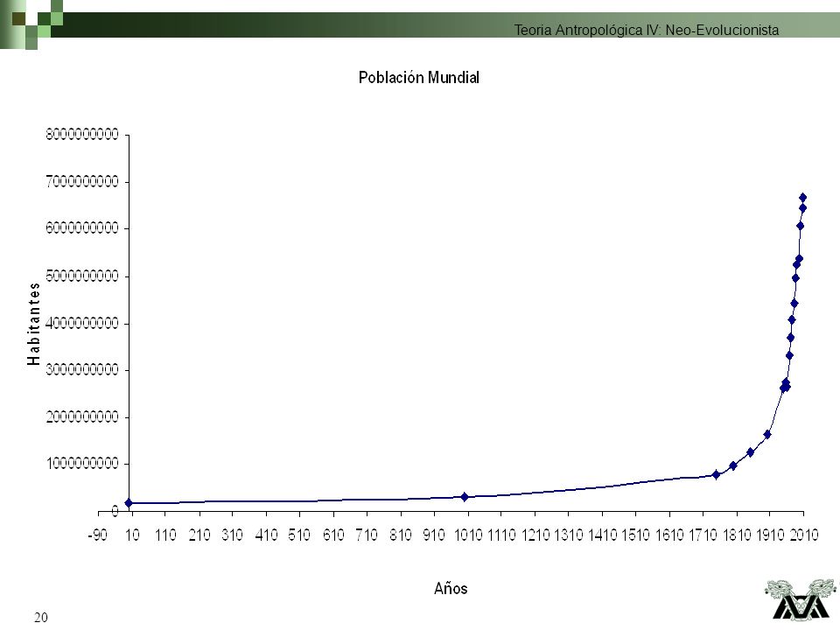The image size is (840, 630).
Task: Click the x-axis label 2010
Action: pyautogui.click(x=804, y=535)
